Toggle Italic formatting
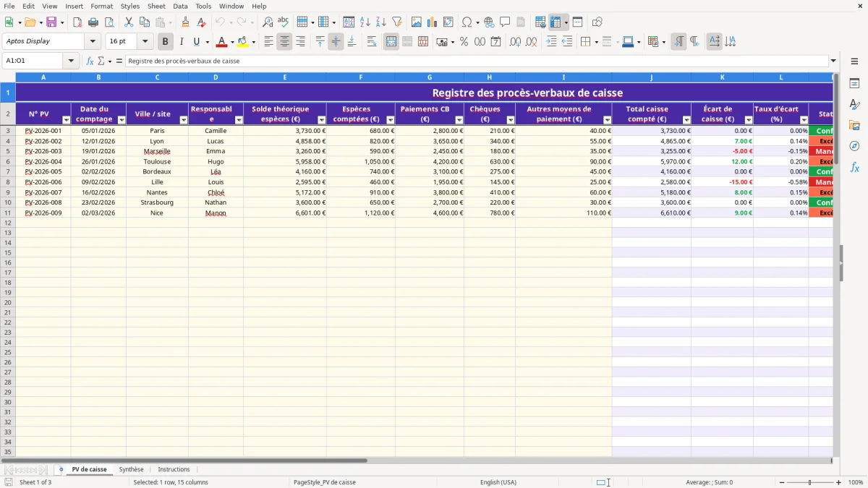The height and width of the screenshot is (488, 868). [182, 42]
